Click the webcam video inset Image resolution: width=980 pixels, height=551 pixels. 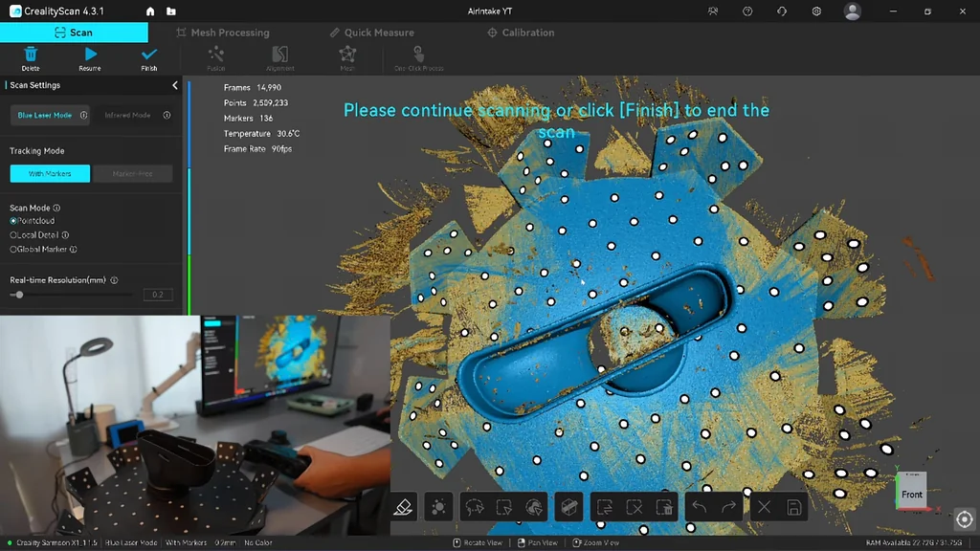pos(195,425)
